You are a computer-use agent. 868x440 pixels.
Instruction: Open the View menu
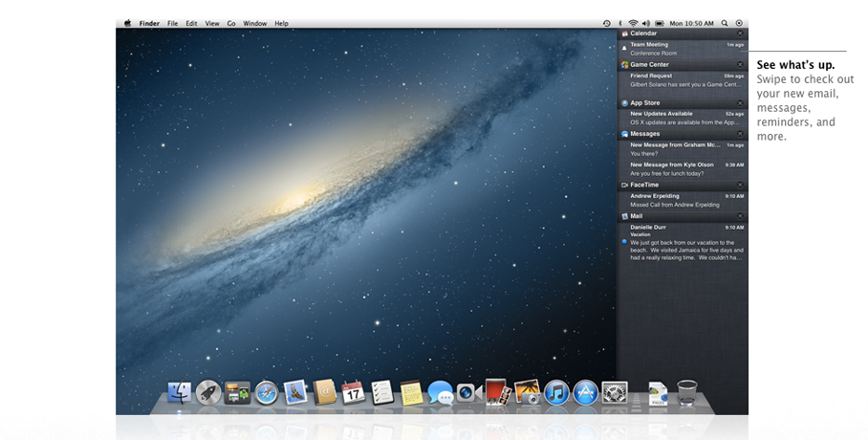click(212, 23)
